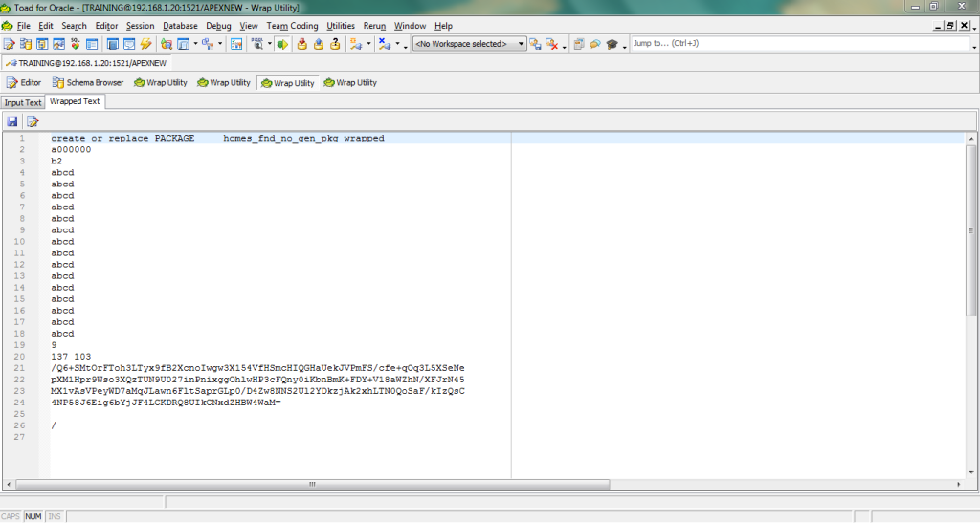Viewport: 980px width, 523px height.
Task: Click the line starting with 'pXM1Hpr9Wso3'
Action: (257, 380)
